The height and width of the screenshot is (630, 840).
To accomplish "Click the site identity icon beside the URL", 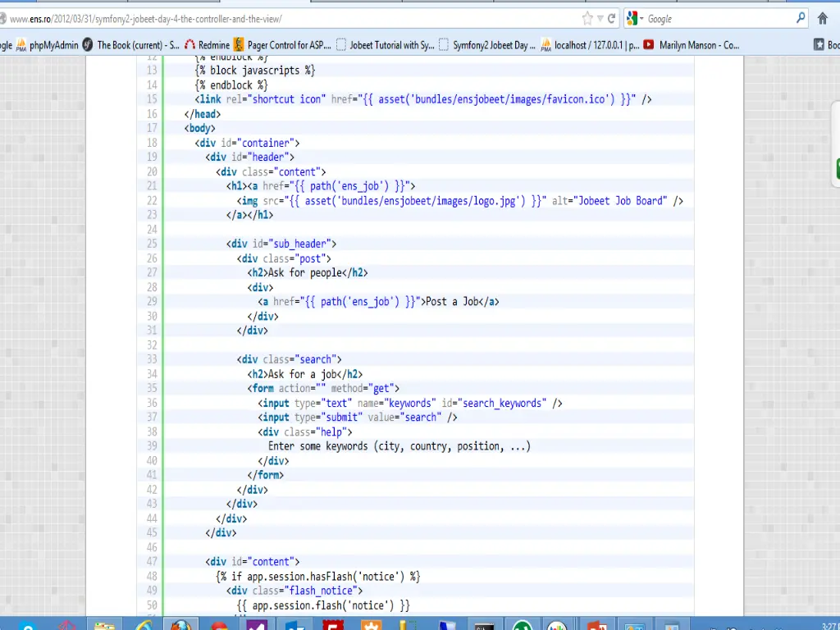I will point(2,19).
